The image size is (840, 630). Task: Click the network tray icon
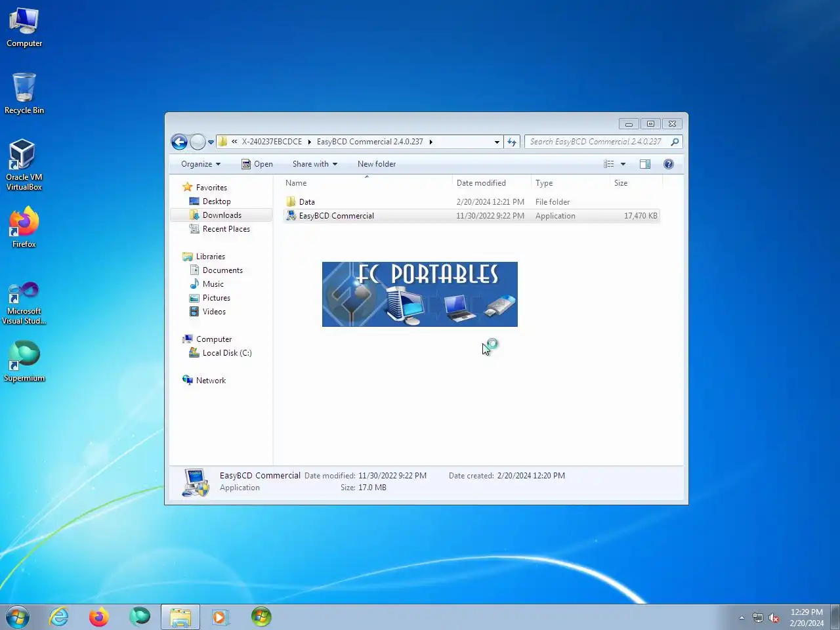[x=758, y=618]
